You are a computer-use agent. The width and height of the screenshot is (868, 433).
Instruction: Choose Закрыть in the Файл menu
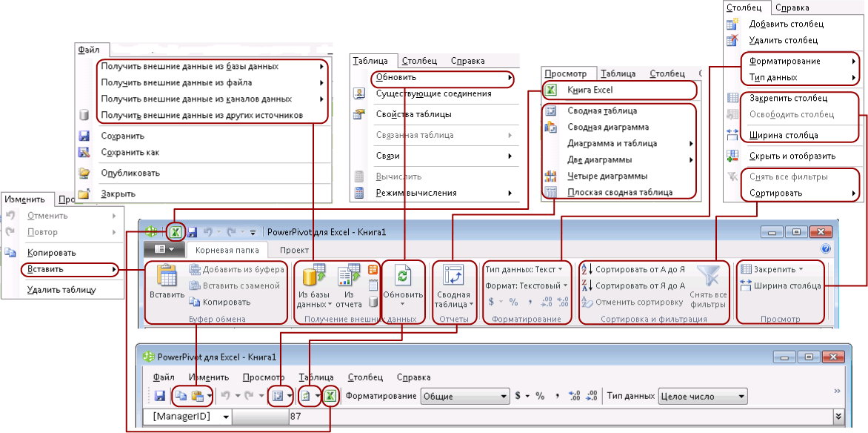pos(203,194)
